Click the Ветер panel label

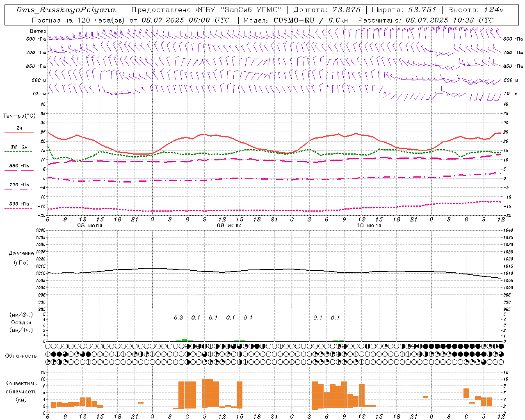(x=38, y=31)
